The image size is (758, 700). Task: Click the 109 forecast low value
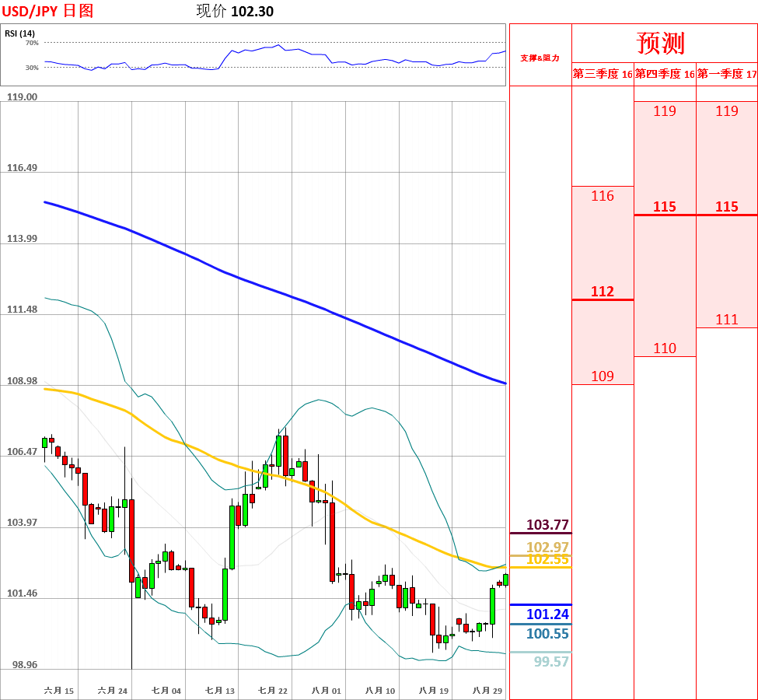(x=603, y=376)
